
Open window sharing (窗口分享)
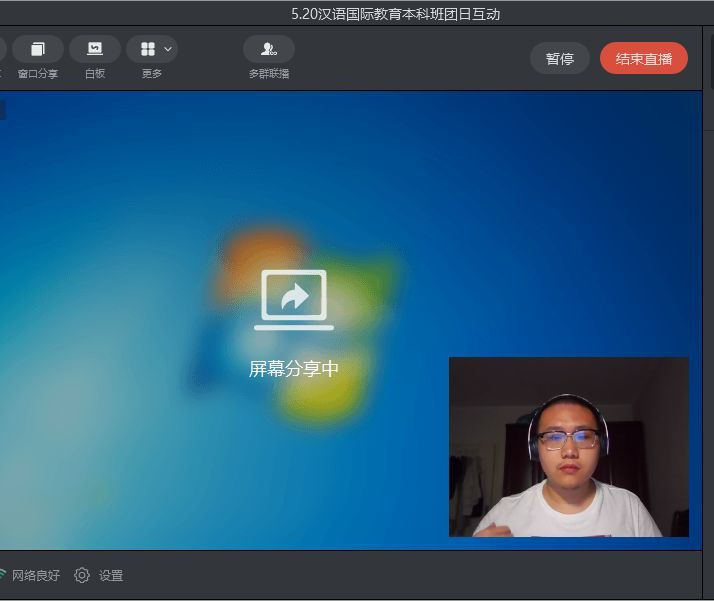click(x=38, y=49)
